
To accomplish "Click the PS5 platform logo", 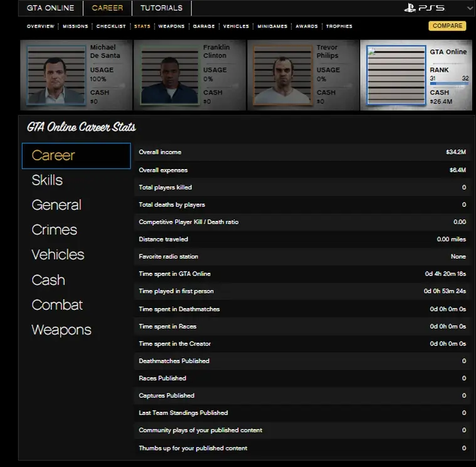I will pos(425,8).
